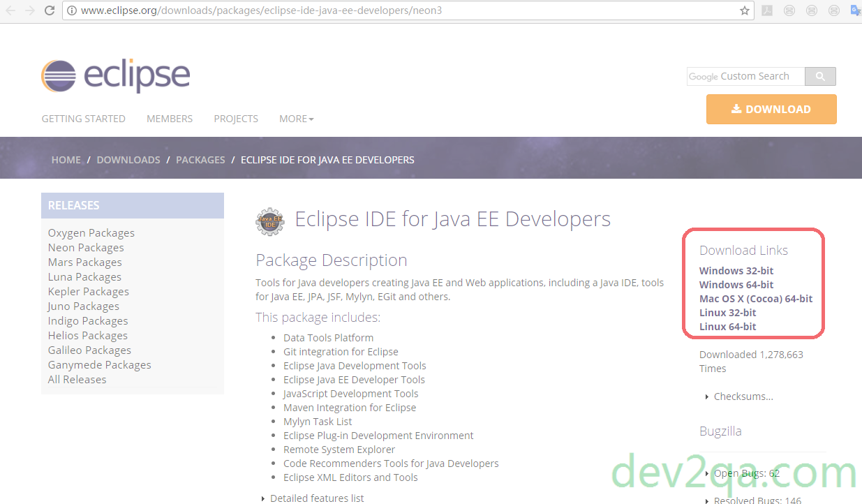This screenshot has width=862, height=504.
Task: Open Ganymede Packages release
Action: 100,365
